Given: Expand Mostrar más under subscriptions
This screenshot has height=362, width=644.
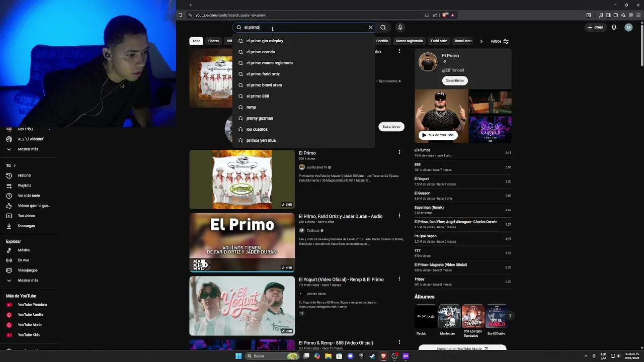Looking at the screenshot, I should point(28,149).
